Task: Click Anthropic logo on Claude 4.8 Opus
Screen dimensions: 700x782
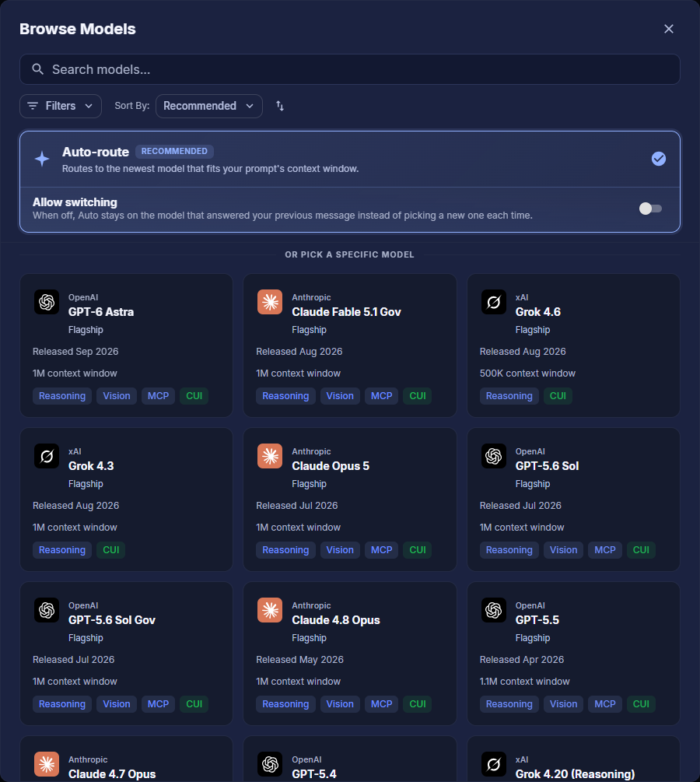Action: point(270,611)
